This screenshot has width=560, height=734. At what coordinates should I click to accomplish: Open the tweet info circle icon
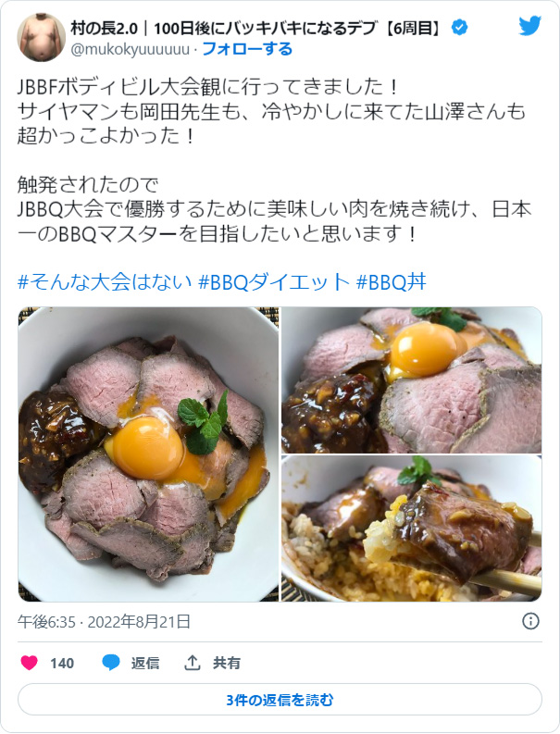(x=530, y=621)
